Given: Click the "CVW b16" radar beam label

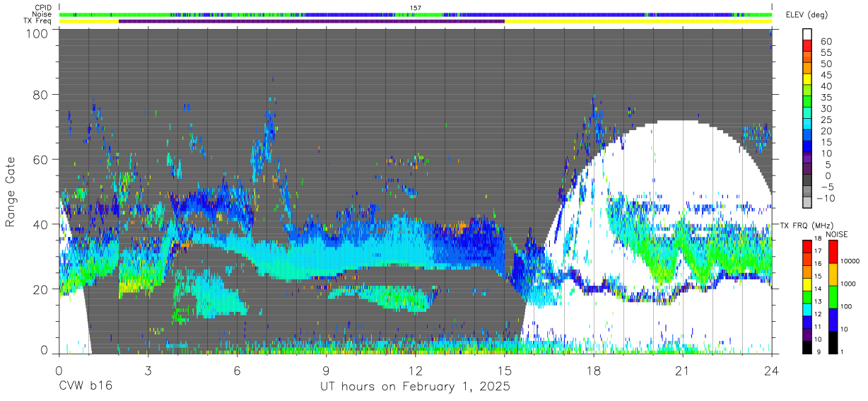Looking at the screenshot, I should click(86, 387).
